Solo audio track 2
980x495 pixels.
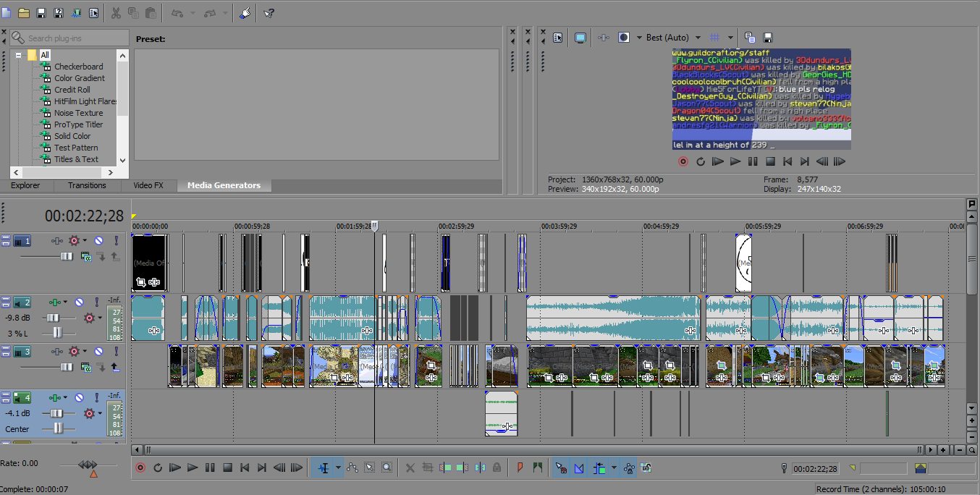(96, 302)
